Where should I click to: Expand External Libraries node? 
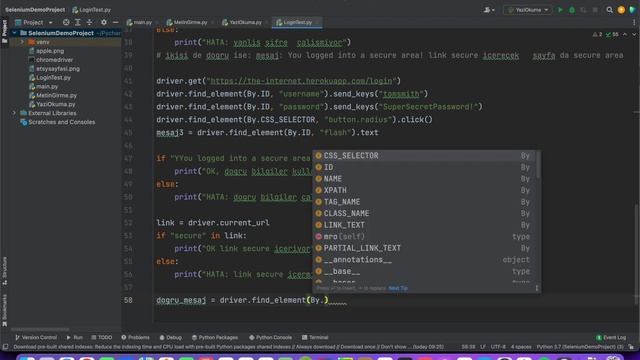pos(14,113)
